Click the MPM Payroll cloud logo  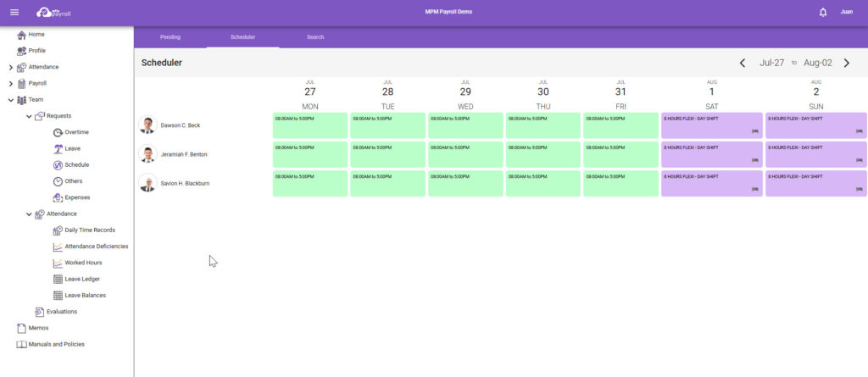coord(53,12)
